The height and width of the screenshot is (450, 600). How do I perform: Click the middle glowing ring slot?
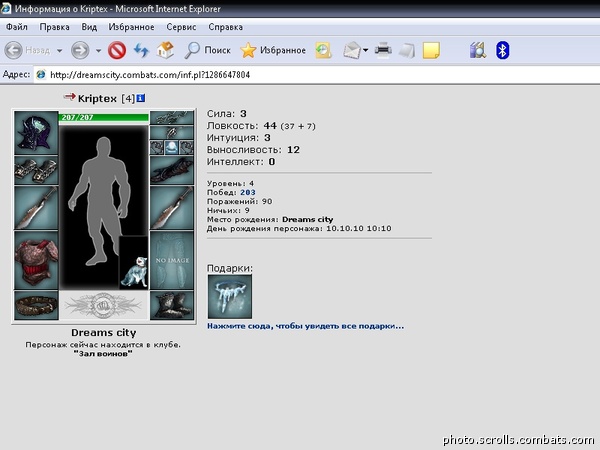pyautogui.click(x=172, y=148)
